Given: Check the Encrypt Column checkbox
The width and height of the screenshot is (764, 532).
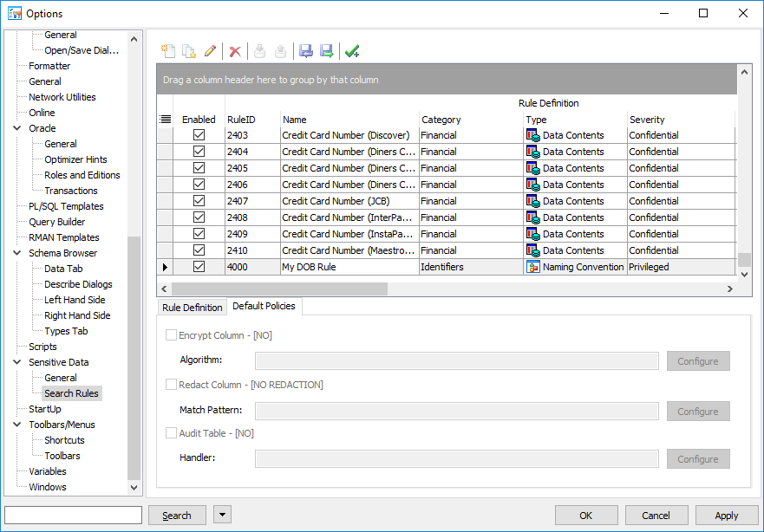Looking at the screenshot, I should [x=171, y=334].
